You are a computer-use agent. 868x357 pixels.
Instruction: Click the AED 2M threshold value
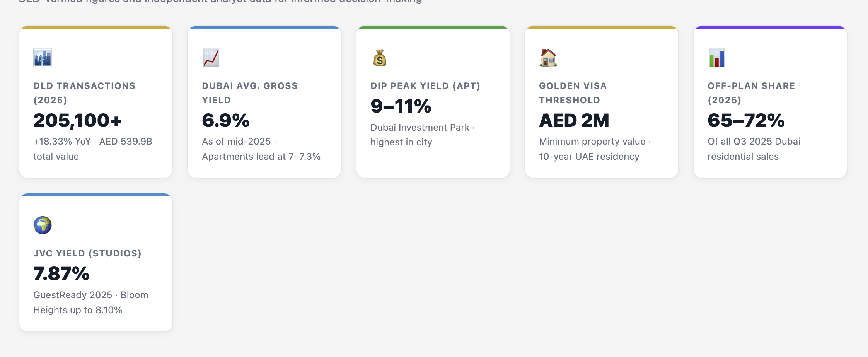(x=574, y=120)
